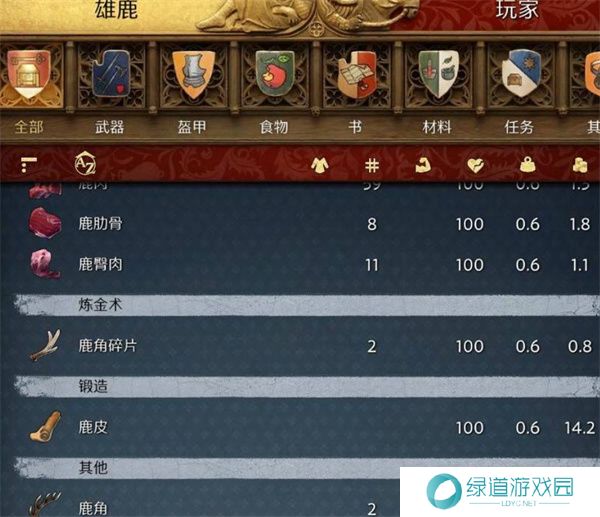Viewport: 600px width, 517px height.
Task: Collapse the 锻造 category header
Action: 307,387
